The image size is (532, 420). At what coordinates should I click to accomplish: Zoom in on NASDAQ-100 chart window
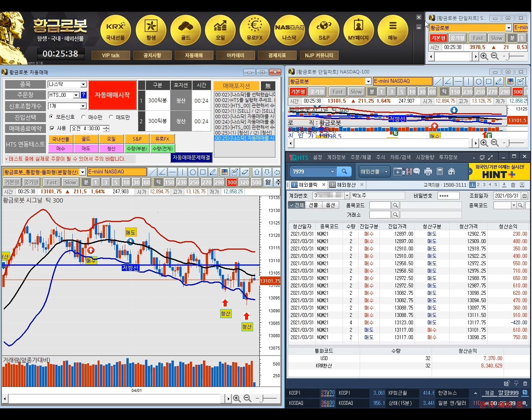pyautogui.click(x=484, y=143)
